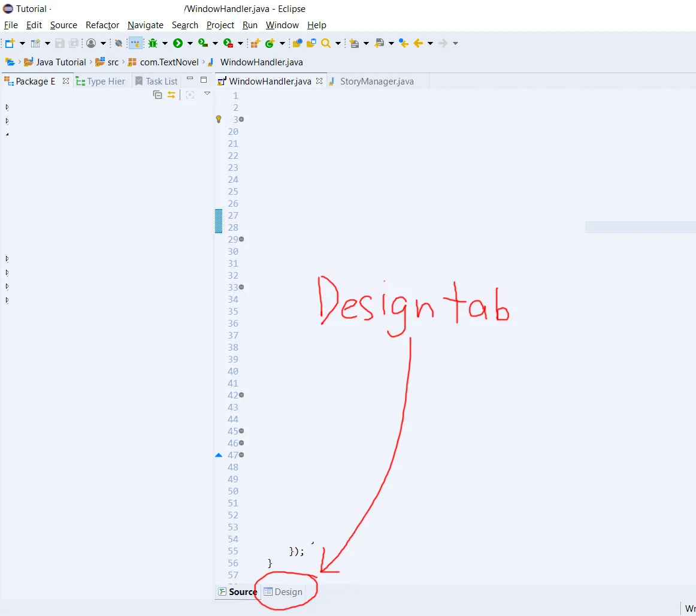Switch to the Task List tab
Image resolution: width=696 pixels, height=616 pixels.
pos(157,81)
